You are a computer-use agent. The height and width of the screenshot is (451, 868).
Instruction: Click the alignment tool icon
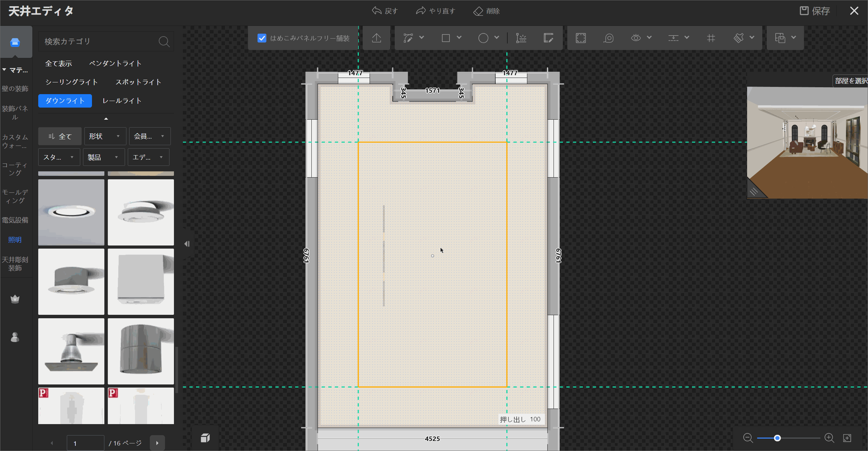click(x=673, y=38)
